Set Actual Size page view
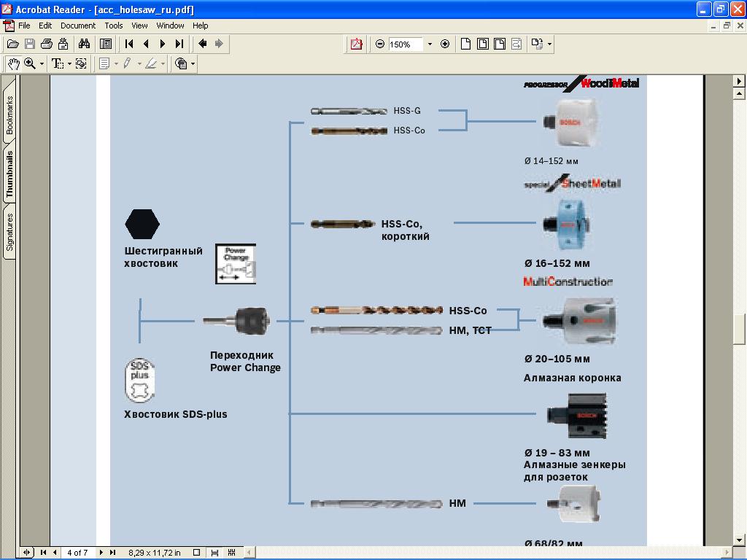The image size is (747, 560). [x=466, y=44]
